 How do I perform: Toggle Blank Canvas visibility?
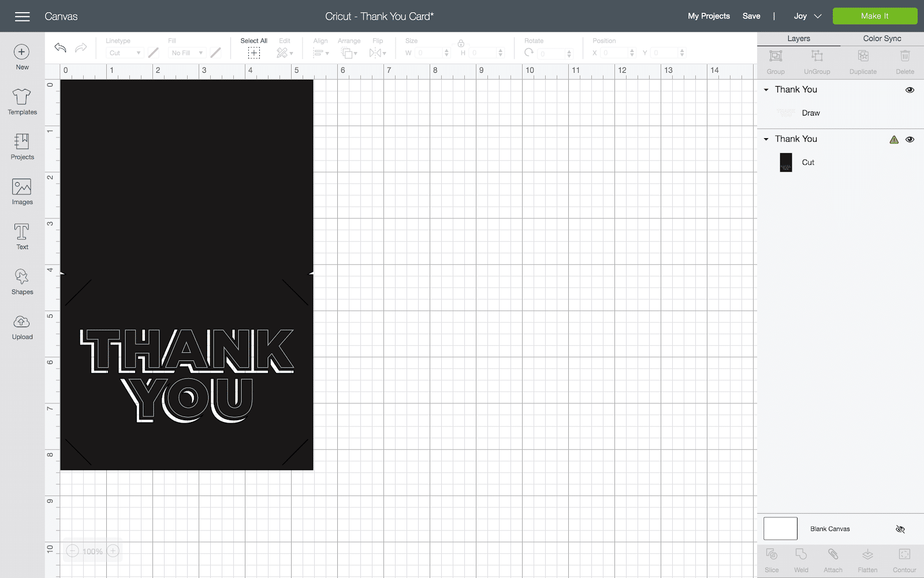[900, 529]
